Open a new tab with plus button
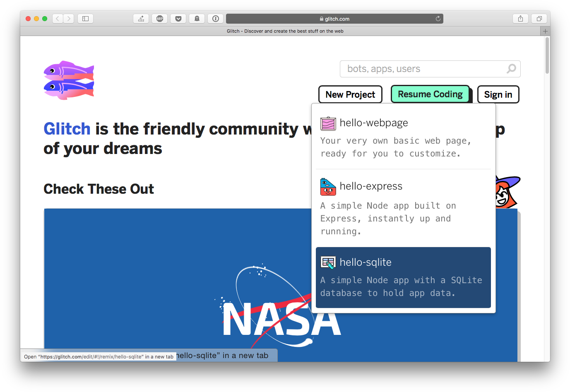Image resolution: width=570 pixels, height=392 pixels. pyautogui.click(x=545, y=31)
